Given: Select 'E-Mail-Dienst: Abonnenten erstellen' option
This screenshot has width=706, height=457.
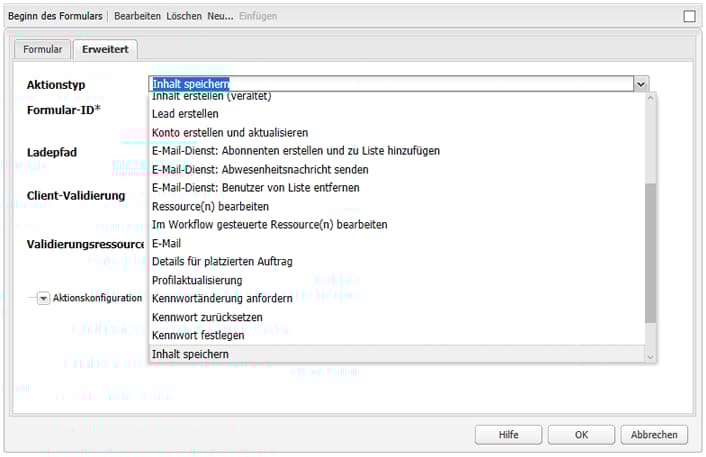Looking at the screenshot, I should tap(397, 151).
